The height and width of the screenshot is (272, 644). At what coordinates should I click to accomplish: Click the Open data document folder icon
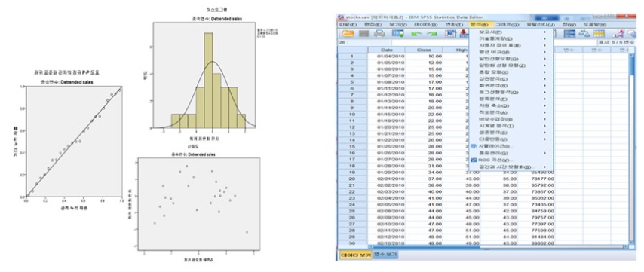click(x=348, y=34)
